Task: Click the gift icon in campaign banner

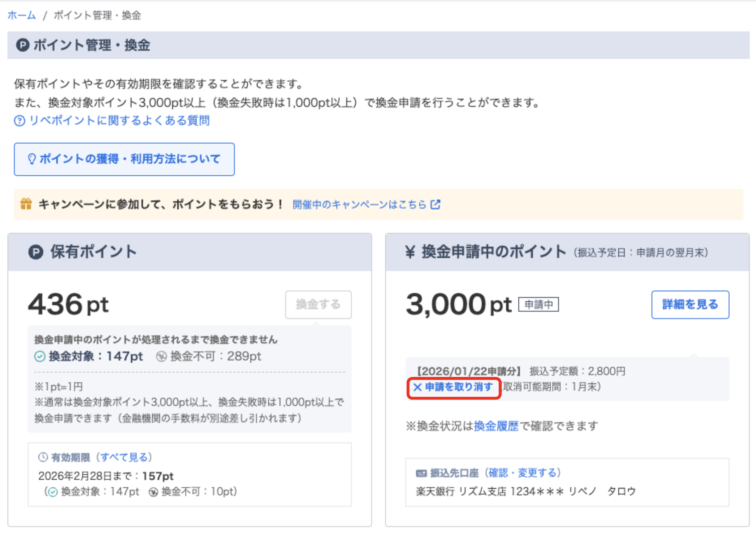Action: pos(25,204)
